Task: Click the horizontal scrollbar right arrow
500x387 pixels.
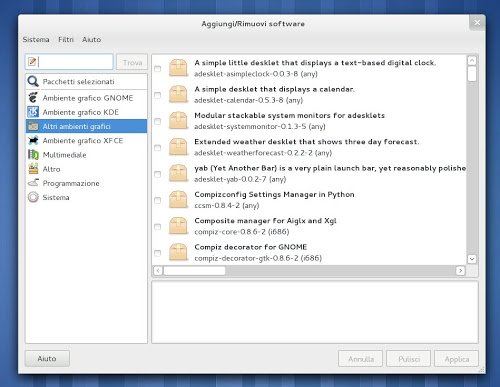Action: pos(460,271)
